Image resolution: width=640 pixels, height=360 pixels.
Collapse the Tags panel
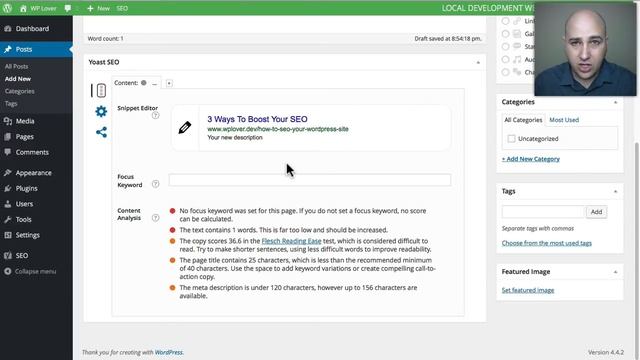click(616, 191)
